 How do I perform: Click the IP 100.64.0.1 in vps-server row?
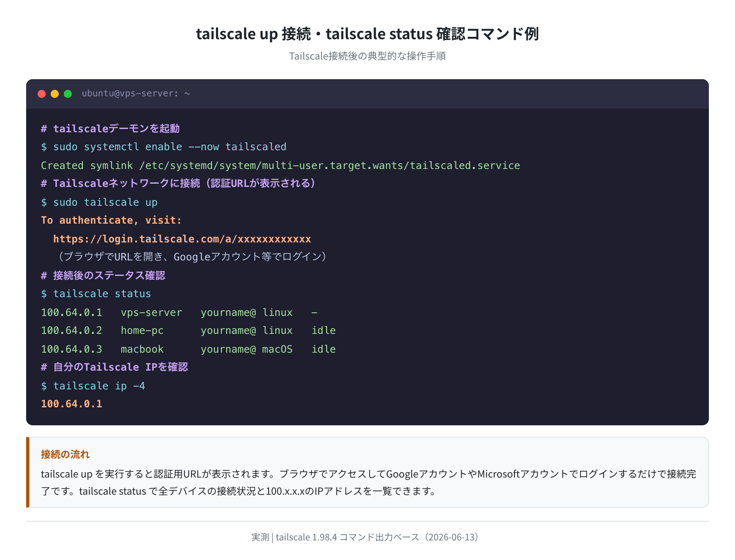pyautogui.click(x=71, y=312)
